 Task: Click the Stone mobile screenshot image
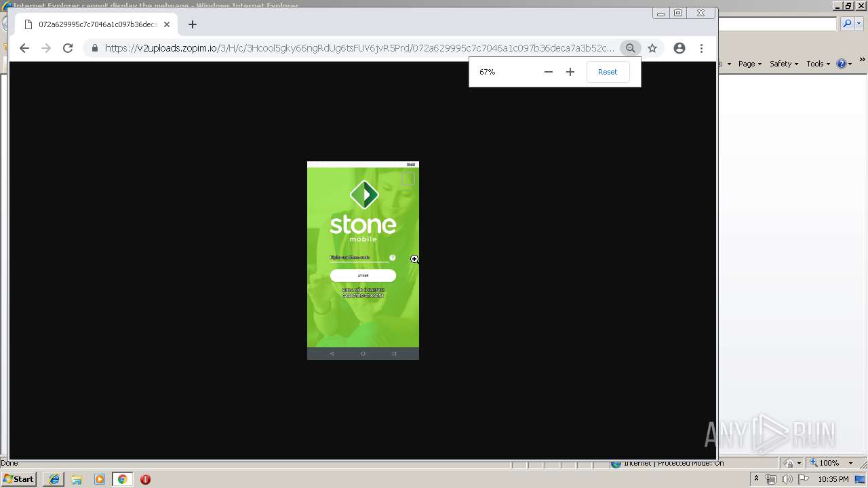tap(363, 260)
